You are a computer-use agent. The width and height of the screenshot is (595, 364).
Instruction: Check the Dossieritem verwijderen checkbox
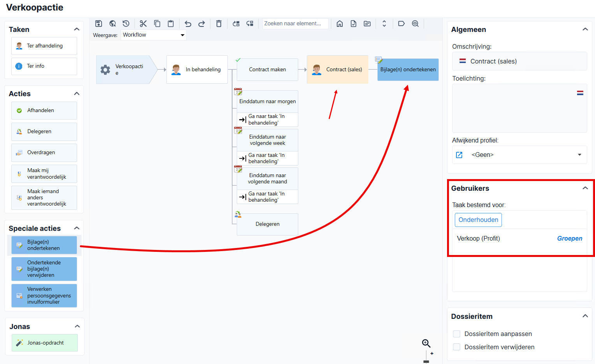pyautogui.click(x=457, y=347)
